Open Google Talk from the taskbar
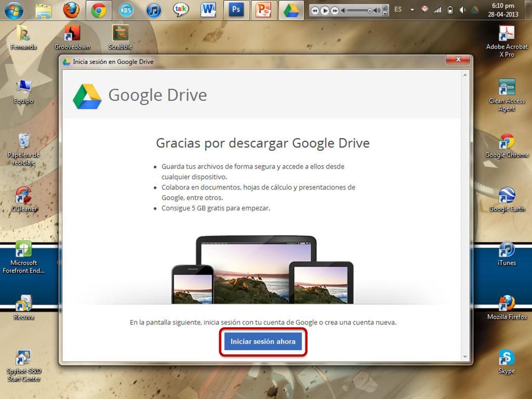This screenshot has height=399, width=532. pos(180,10)
